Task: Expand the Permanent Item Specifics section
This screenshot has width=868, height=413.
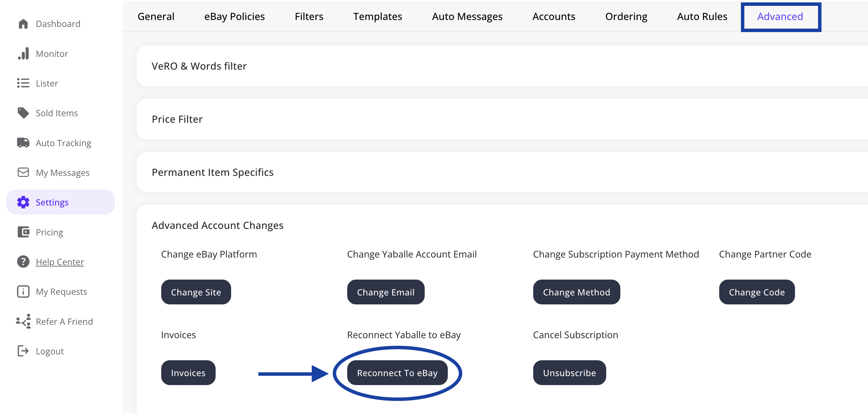Action: click(213, 172)
